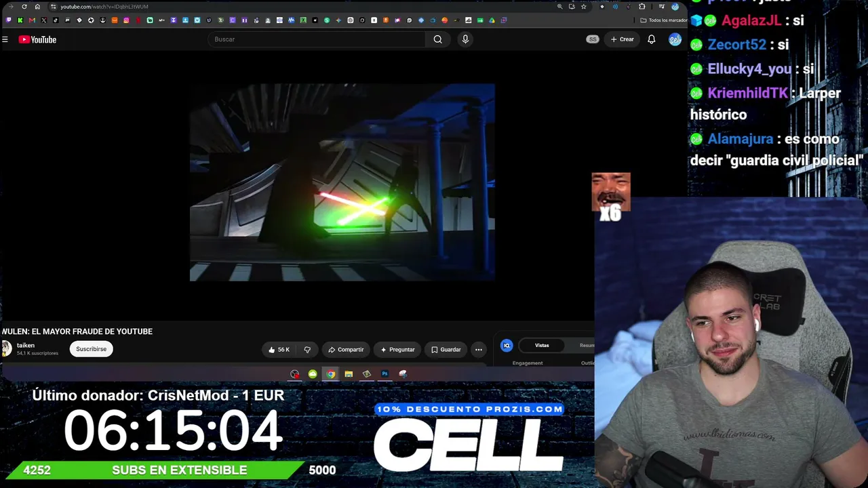Share the video via Compartir
The height and width of the screenshot is (488, 868).
click(x=346, y=350)
